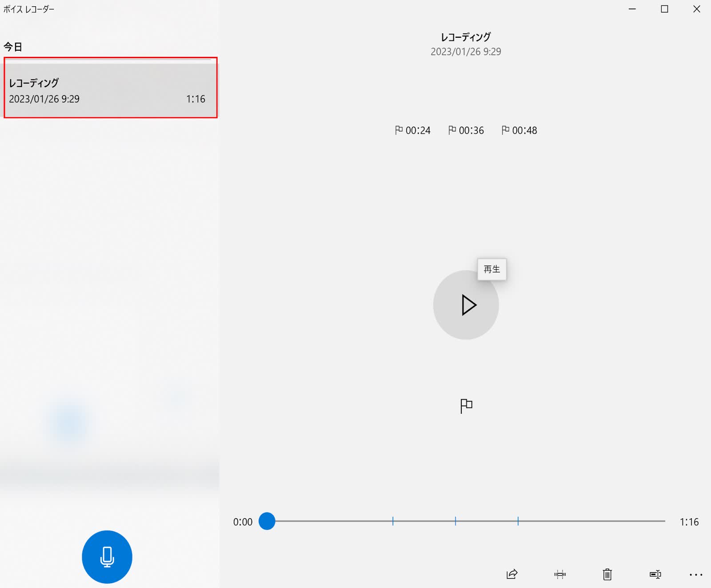Add a marker with the flag button
The image size is (711, 588).
pyautogui.click(x=466, y=406)
